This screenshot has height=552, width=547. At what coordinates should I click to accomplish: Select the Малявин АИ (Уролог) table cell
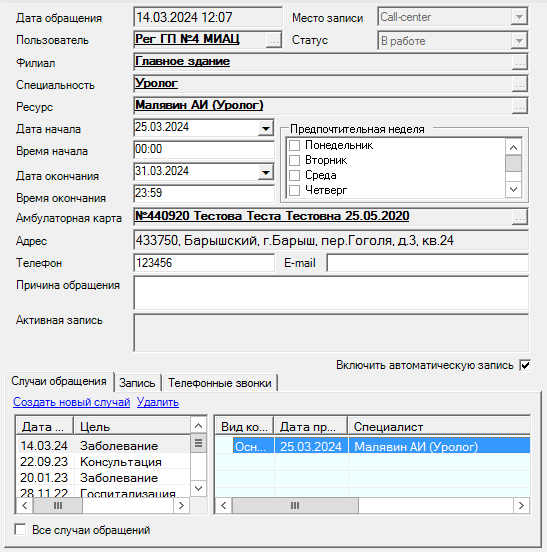click(439, 446)
